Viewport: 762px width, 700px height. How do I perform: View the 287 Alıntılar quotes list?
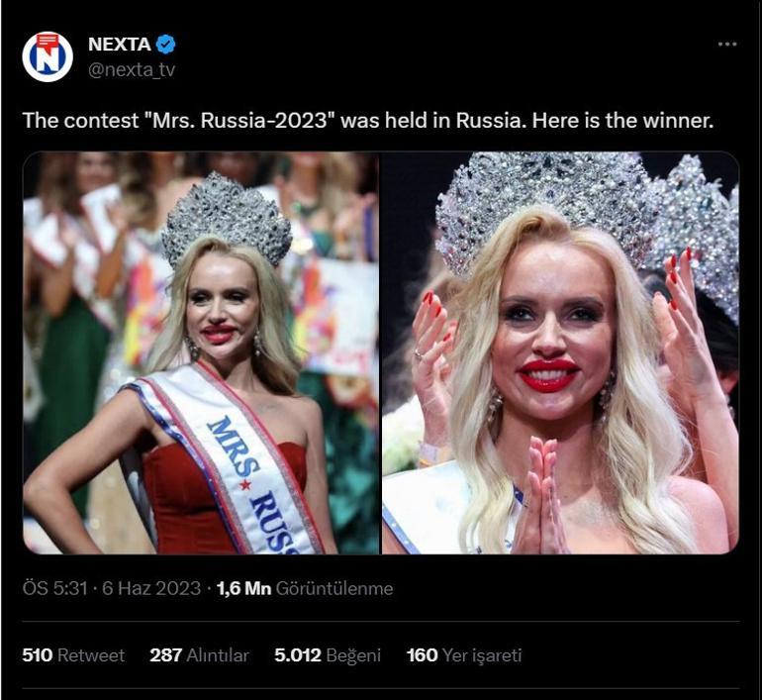pos(199,654)
